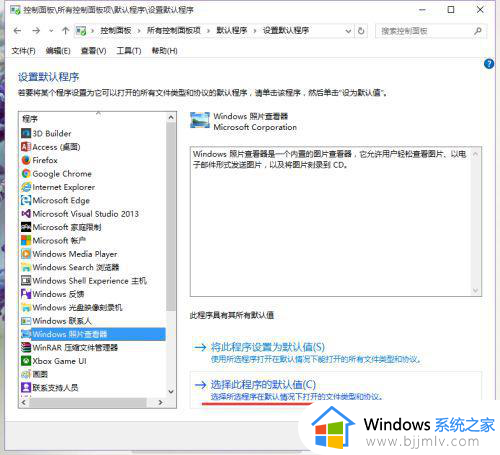Click the refresh button in address bar
This screenshot has width=500, height=455.
point(361,31)
